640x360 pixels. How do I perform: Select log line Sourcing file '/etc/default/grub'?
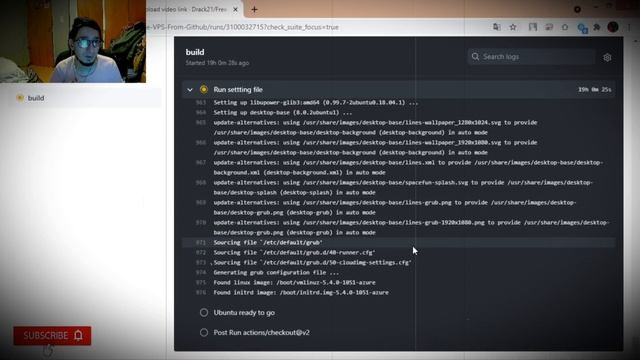pos(268,242)
